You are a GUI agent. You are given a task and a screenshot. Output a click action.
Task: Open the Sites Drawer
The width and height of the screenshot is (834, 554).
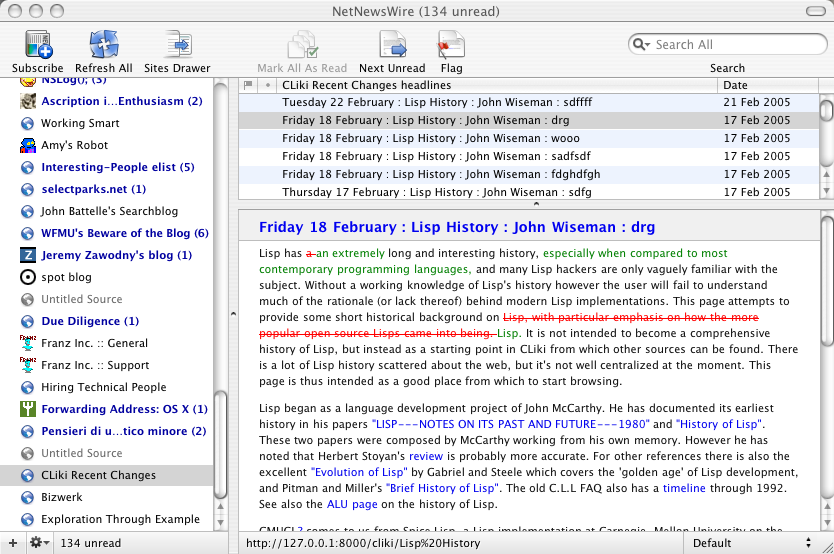pyautogui.click(x=177, y=45)
